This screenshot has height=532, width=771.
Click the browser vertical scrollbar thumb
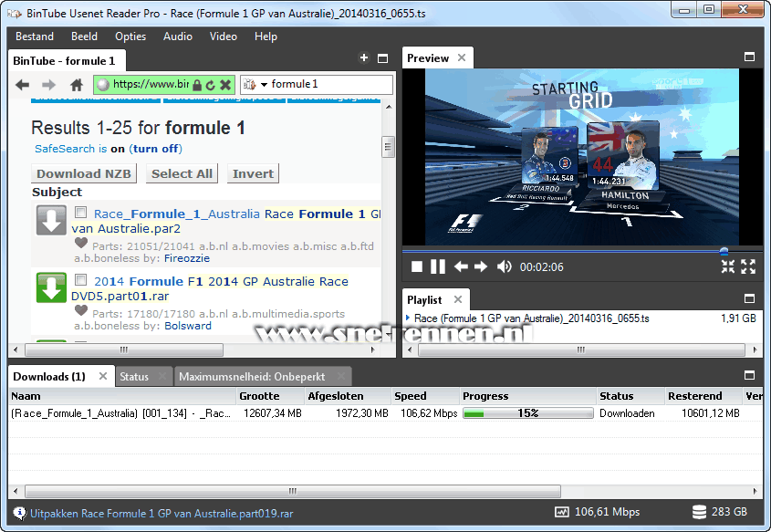pyautogui.click(x=388, y=147)
